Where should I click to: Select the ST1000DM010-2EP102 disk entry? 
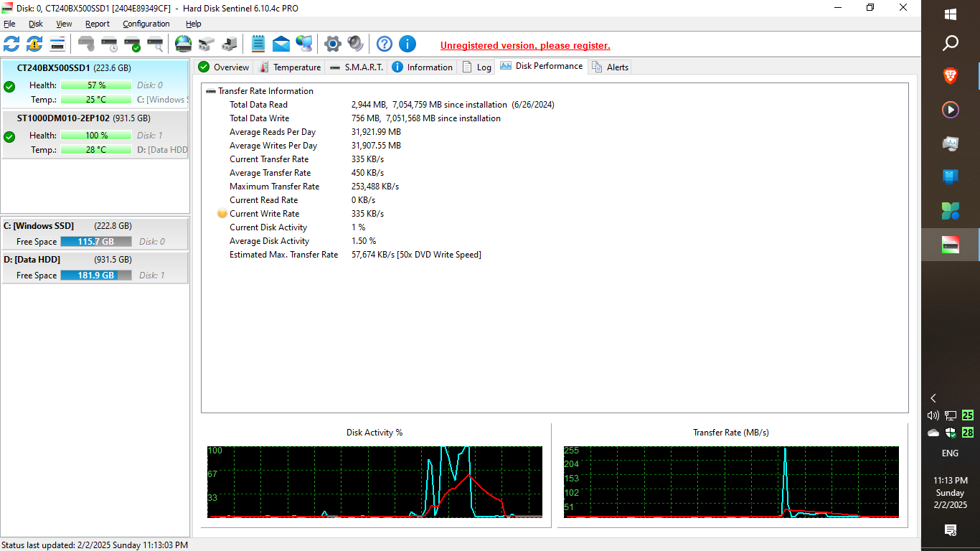tap(95, 134)
